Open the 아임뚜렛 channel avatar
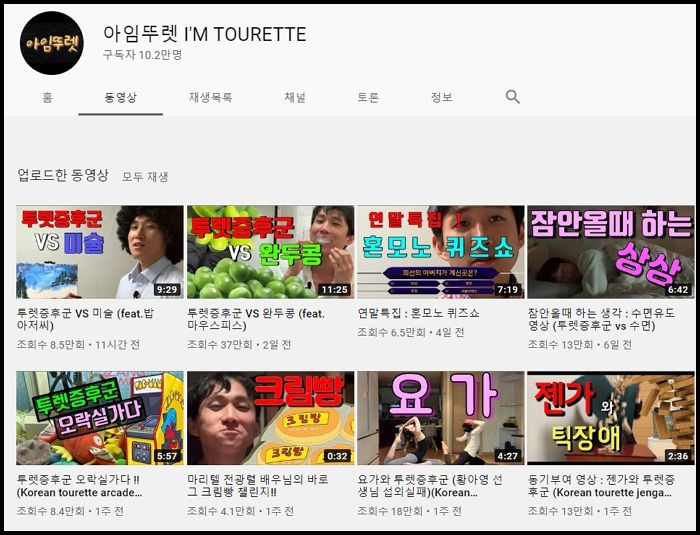This screenshot has width=700, height=535. pyautogui.click(x=52, y=43)
